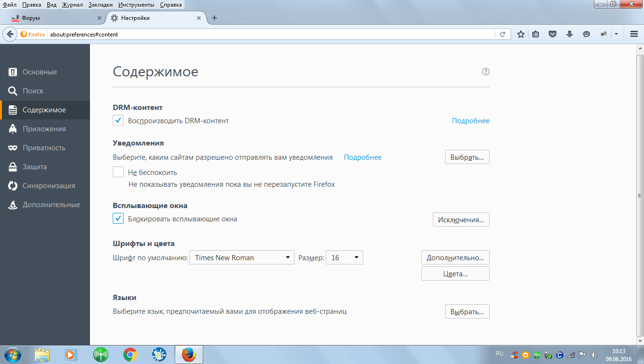The width and height of the screenshot is (644, 364).
Task: Open the Журнал menu
Action: 72,5
